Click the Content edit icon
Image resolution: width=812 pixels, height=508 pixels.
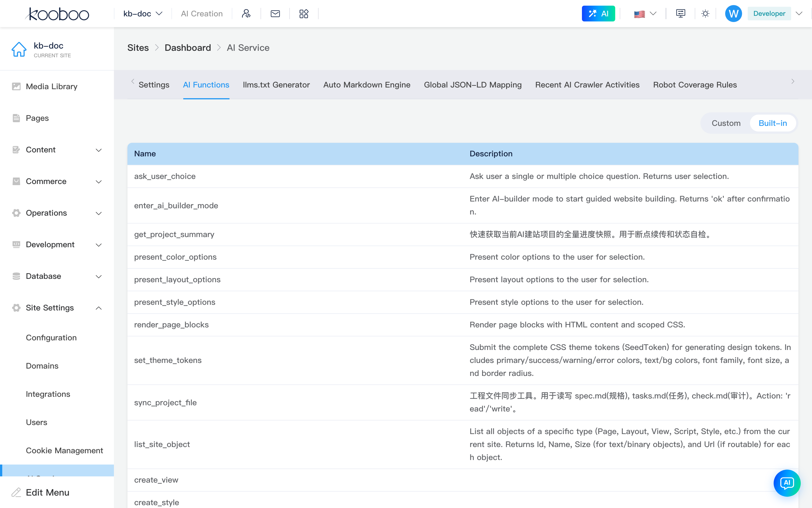pos(16,150)
